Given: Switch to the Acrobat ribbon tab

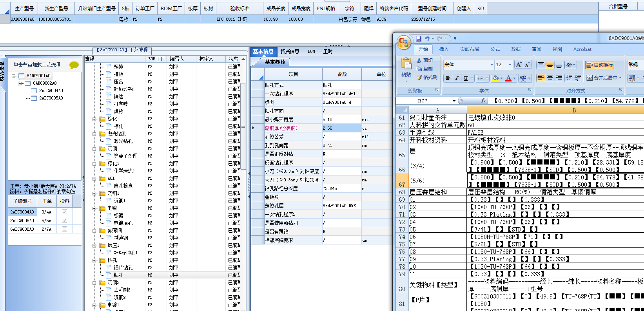Looking at the screenshot, I should pos(582,49).
